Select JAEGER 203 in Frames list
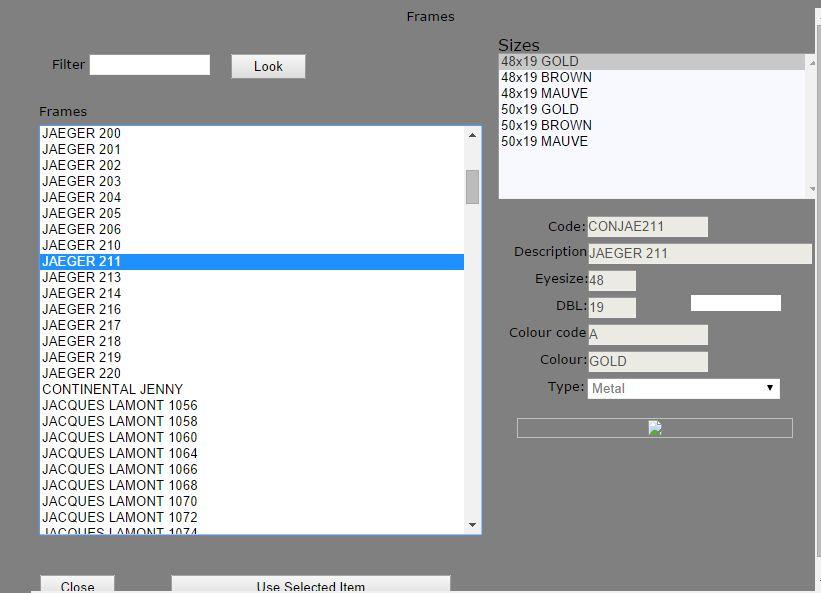Viewport: 821px width, 593px height. tap(252, 182)
